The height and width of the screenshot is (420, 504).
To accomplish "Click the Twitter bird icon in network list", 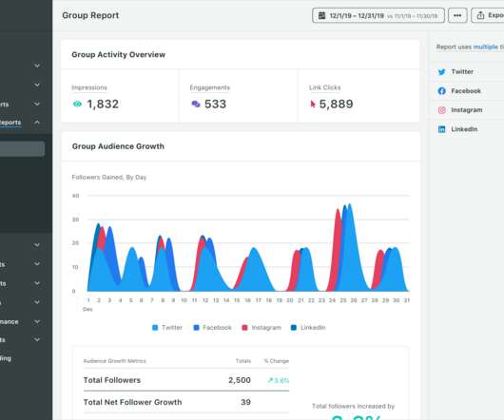I will 442,72.
